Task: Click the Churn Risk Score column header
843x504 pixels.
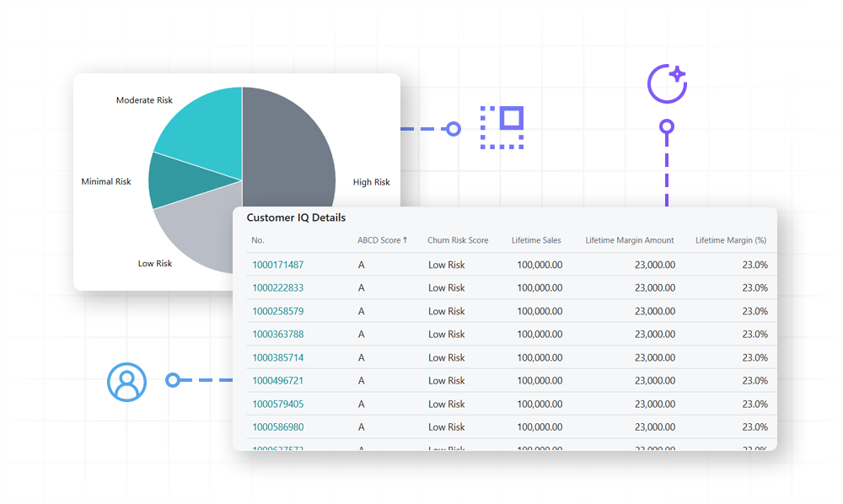Action: [458, 240]
